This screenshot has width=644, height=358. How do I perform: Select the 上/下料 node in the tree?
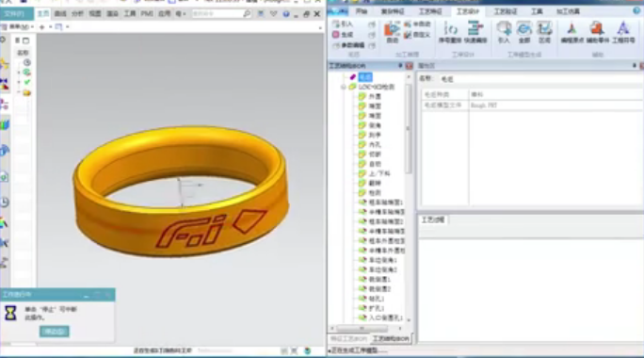(379, 173)
